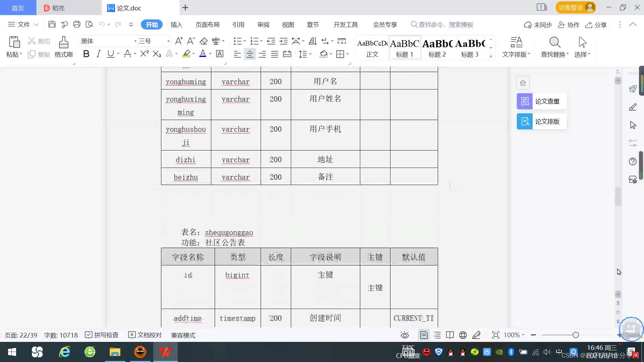The width and height of the screenshot is (644, 362).
Task: Open the 页面布局 ribbon tab
Action: tap(207, 24)
